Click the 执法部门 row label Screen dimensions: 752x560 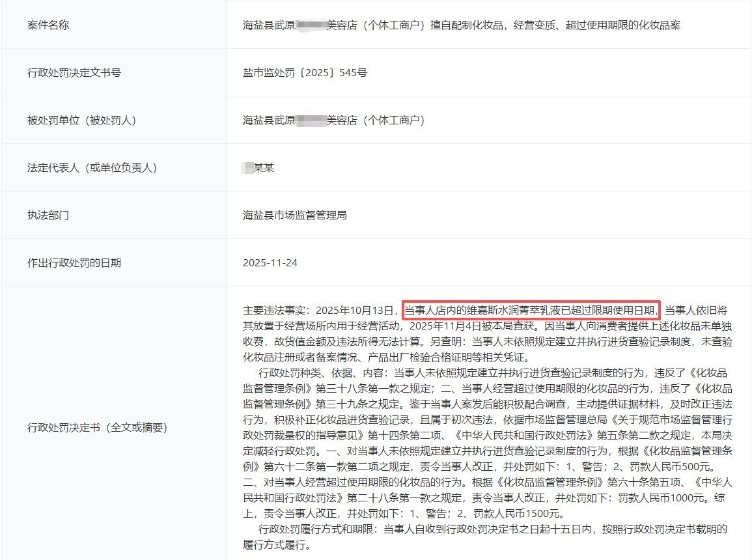(48, 216)
